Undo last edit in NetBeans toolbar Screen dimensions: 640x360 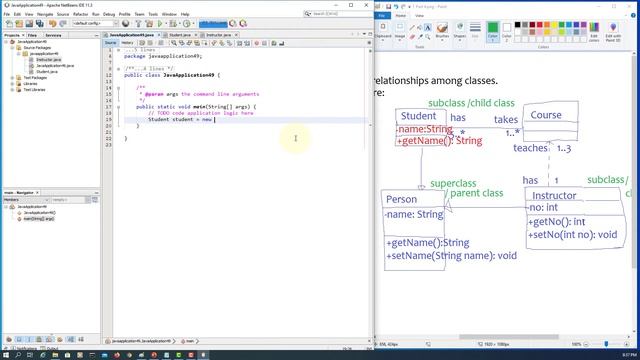52,24
